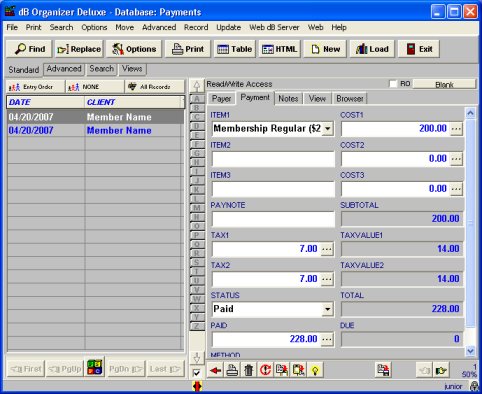Viewport: 482px width, 394px height.
Task: Click the Options toolbar button
Action: [134, 49]
